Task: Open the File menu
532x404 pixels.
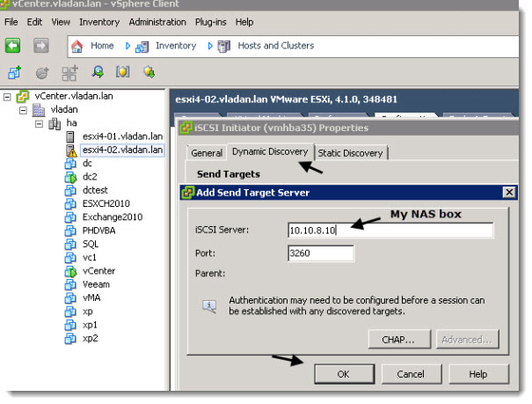Action: (x=11, y=22)
